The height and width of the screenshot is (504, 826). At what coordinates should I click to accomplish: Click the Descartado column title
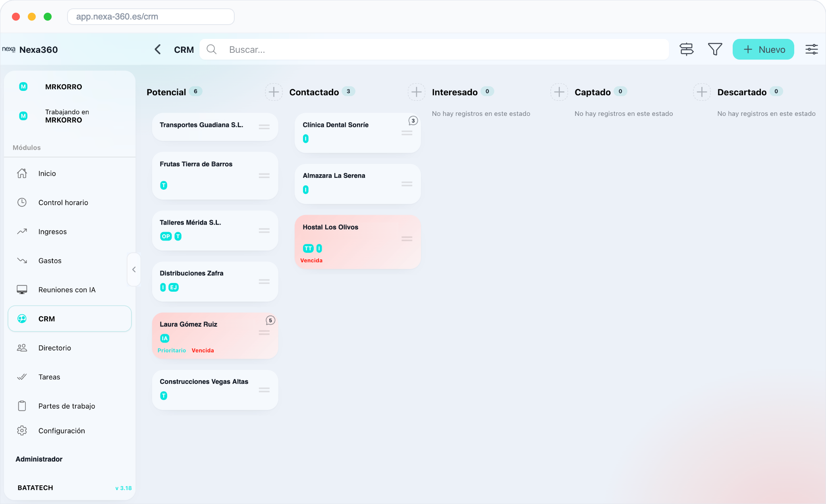(x=742, y=92)
